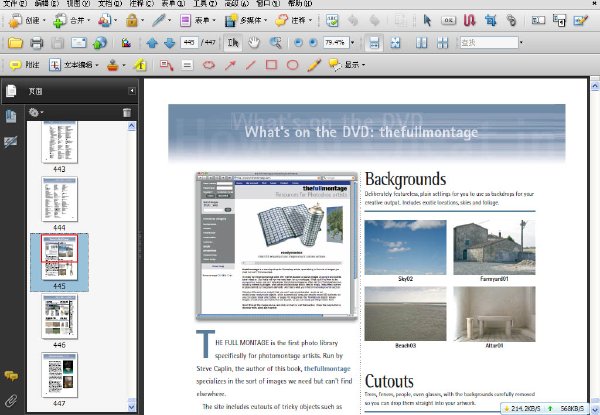Open the 合并 (Combine) dropdown

[x=72, y=20]
